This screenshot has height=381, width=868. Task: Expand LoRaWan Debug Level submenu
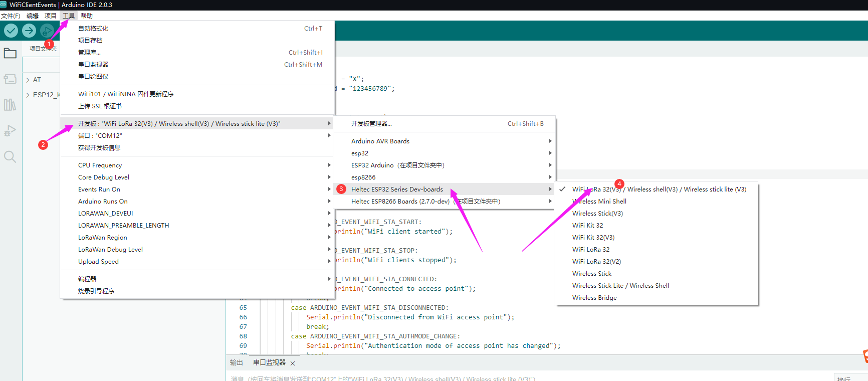tap(197, 250)
